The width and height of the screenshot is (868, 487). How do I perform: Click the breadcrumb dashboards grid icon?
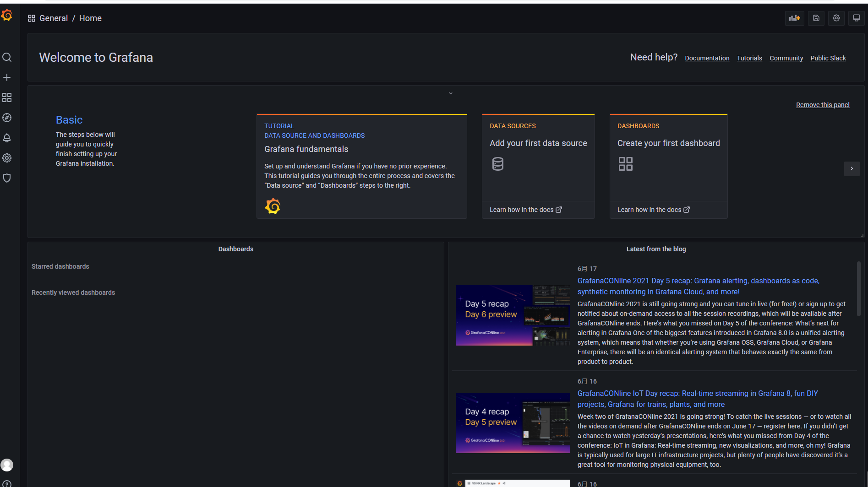[32, 18]
